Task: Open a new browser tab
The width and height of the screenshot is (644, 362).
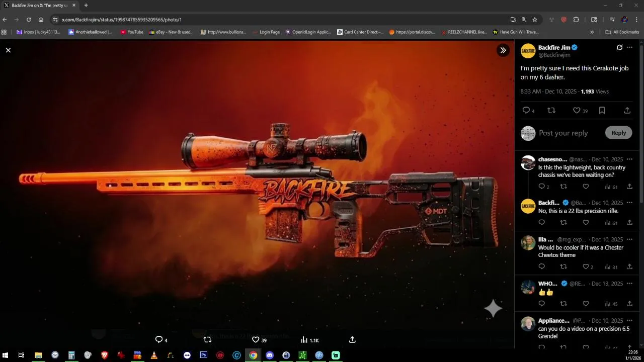Action: (86, 5)
